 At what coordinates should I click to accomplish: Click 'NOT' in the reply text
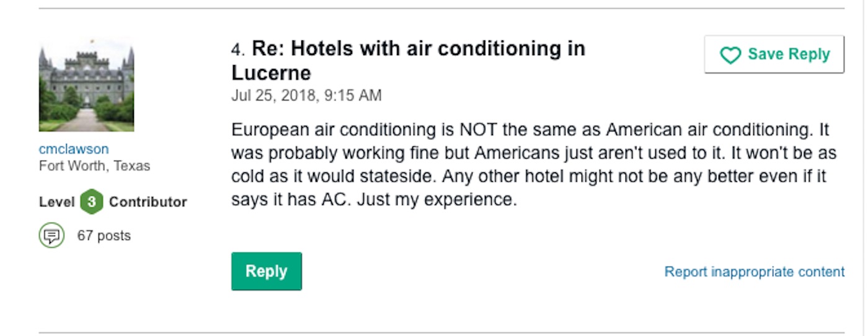click(476, 131)
